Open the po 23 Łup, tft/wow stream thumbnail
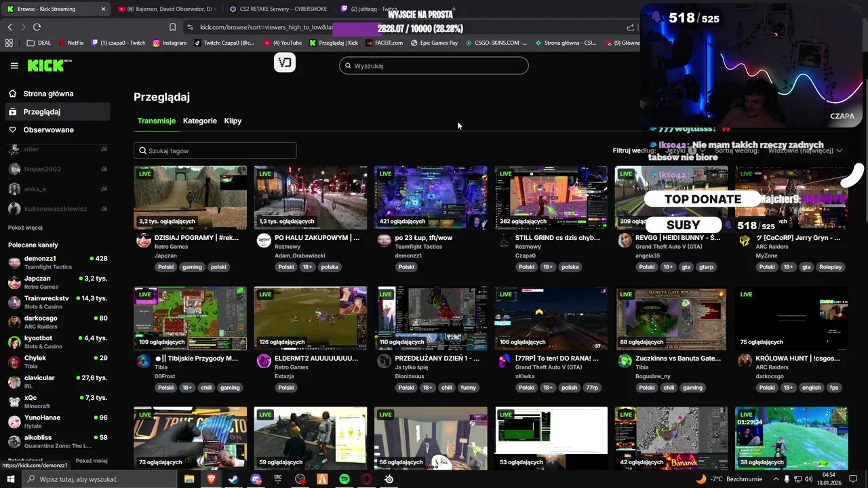Image resolution: width=868 pixels, height=488 pixels. pos(431,197)
